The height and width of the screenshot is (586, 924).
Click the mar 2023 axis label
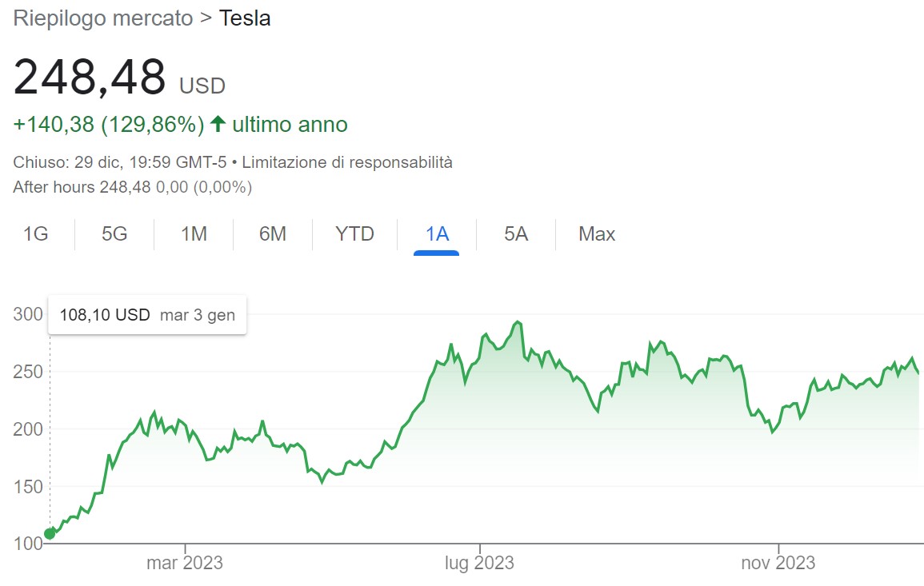[x=185, y=563]
